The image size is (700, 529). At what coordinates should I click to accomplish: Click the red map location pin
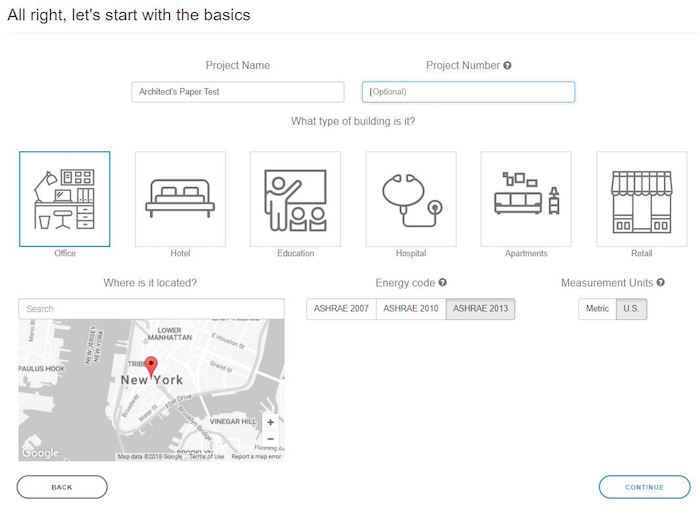[151, 366]
